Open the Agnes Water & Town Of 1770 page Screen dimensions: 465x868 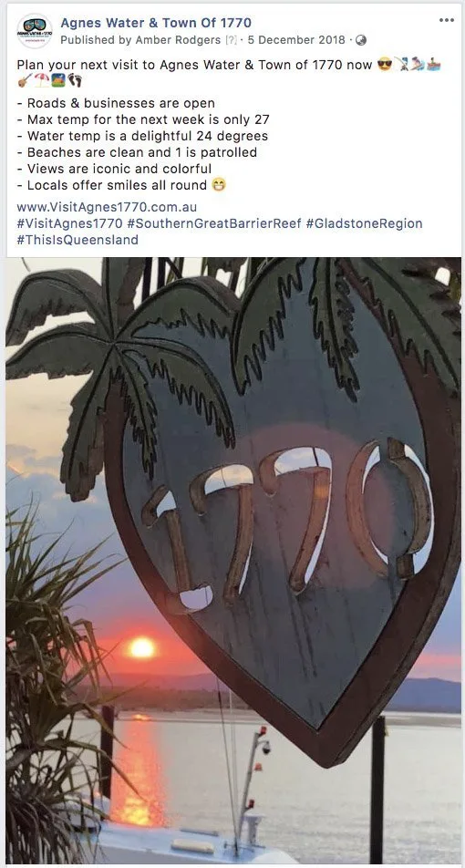pos(156,23)
